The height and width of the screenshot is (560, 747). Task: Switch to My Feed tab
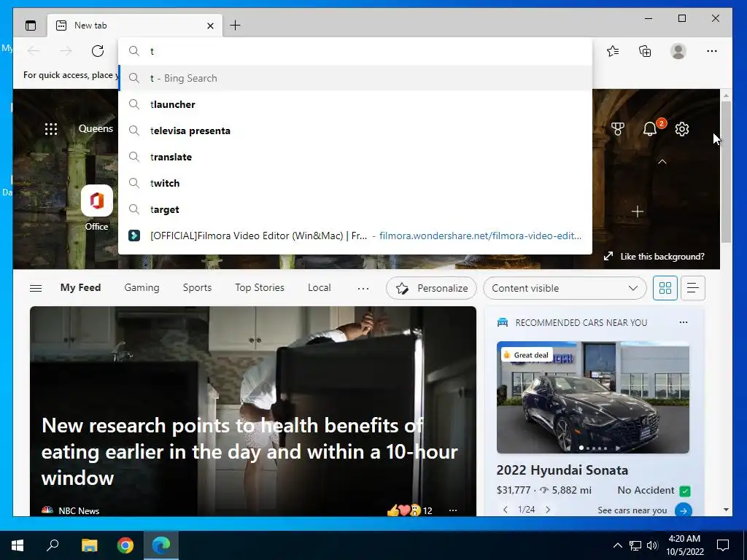pyautogui.click(x=80, y=287)
